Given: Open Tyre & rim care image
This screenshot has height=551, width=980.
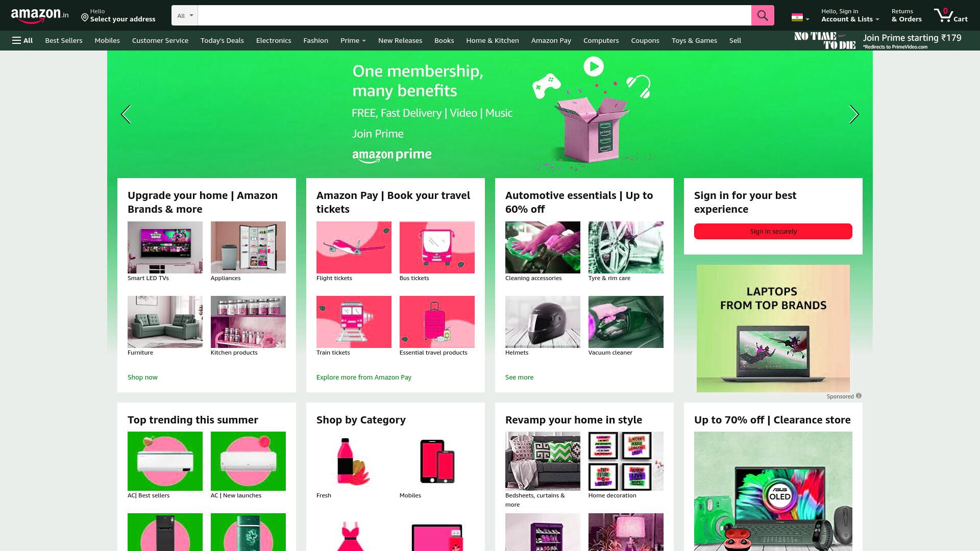Looking at the screenshot, I should 626,247.
